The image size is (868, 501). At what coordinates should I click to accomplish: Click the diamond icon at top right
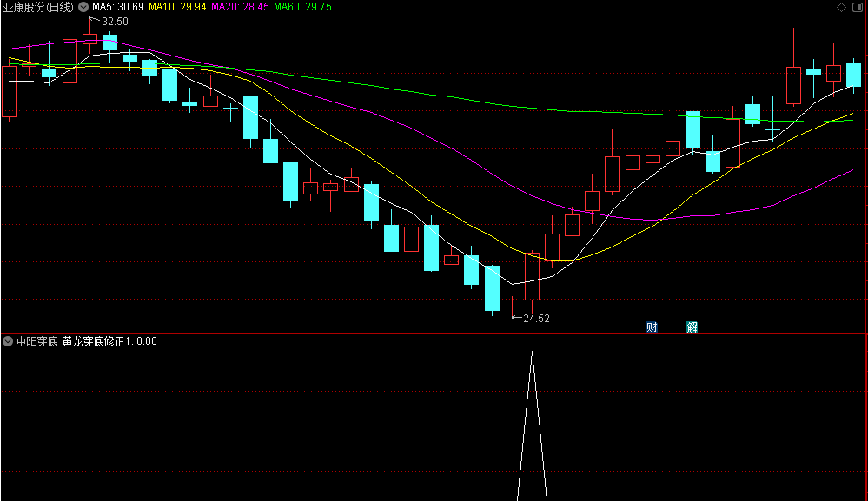pyautogui.click(x=841, y=7)
